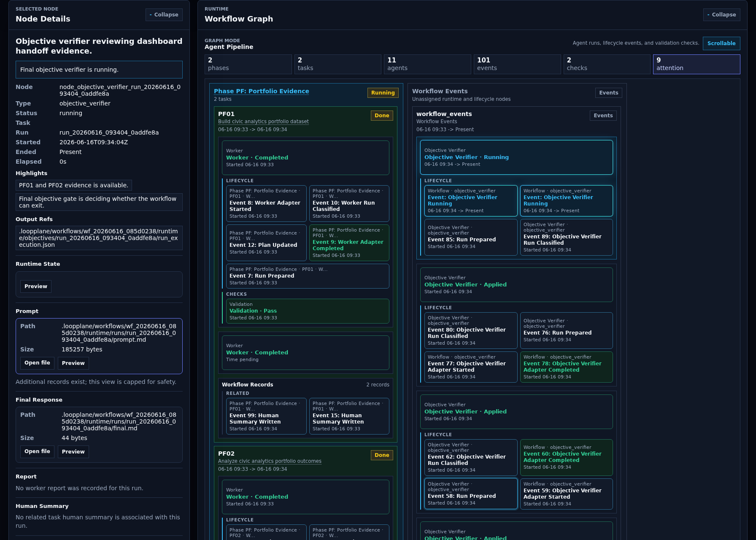Image resolution: width=756 pixels, height=540 pixels.
Task: Click the '2 records' count in Workflow Records
Action: (x=378, y=385)
